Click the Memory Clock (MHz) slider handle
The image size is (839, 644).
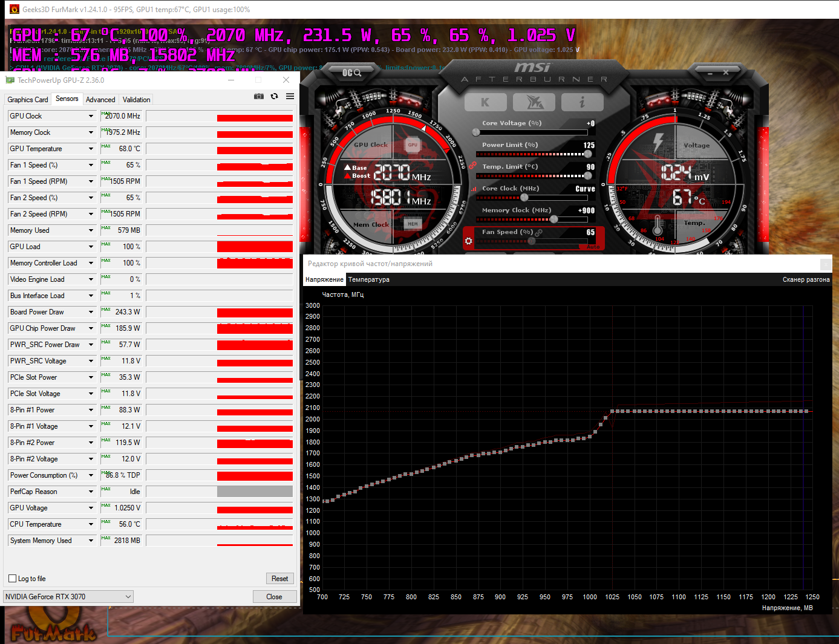tap(553, 220)
